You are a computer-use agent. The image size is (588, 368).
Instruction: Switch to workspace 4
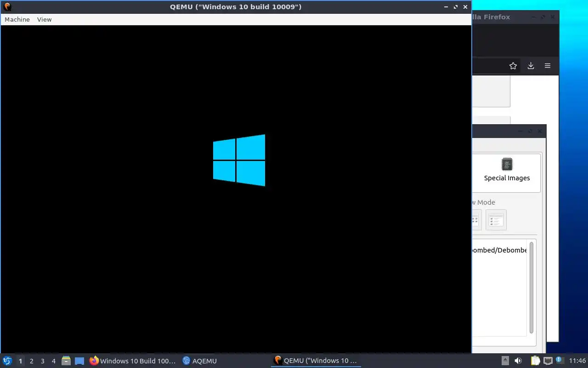(x=53, y=361)
